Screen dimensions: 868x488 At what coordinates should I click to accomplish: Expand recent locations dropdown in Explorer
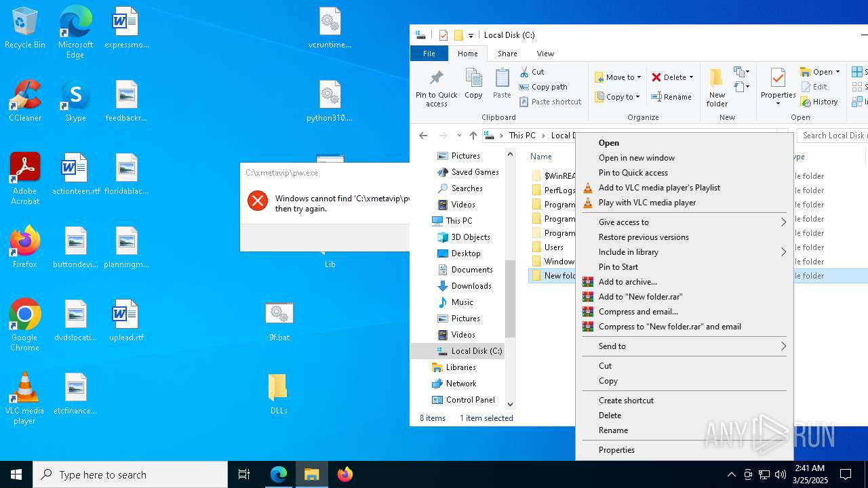(459, 136)
